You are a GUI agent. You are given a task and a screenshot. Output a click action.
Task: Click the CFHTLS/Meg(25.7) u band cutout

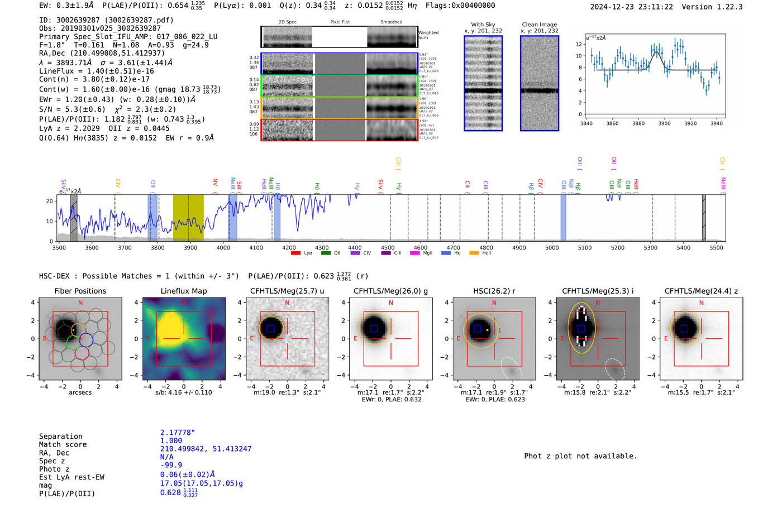pyautogui.click(x=287, y=338)
